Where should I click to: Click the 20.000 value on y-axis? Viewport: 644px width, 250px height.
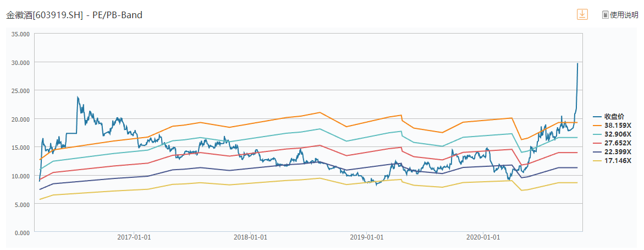point(20,119)
